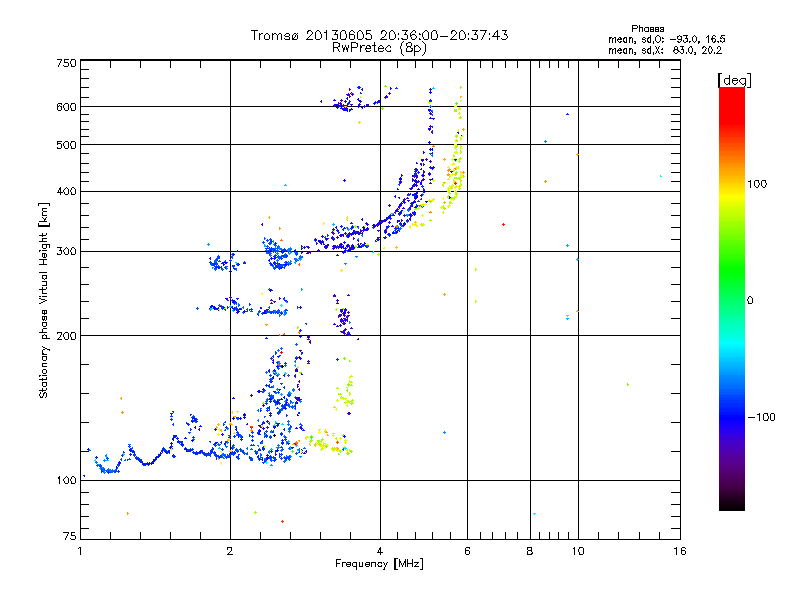
Task: Click the '[deg]' colorbar unit label
Action: (734, 80)
